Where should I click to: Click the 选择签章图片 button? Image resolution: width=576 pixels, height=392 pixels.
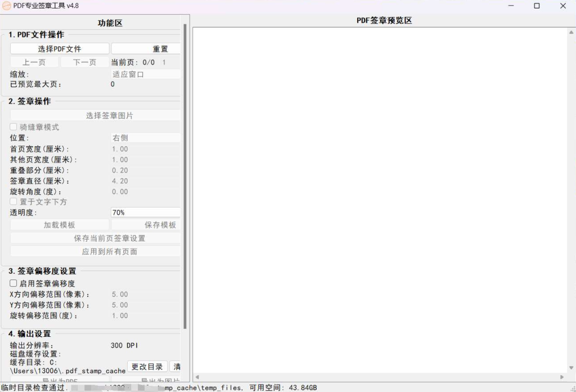95,115
